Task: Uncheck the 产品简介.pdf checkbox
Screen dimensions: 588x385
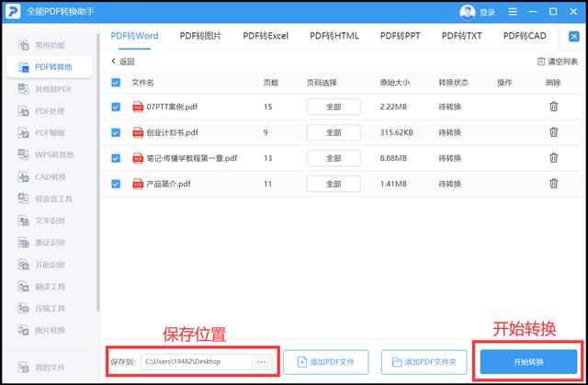Action: [x=116, y=184]
